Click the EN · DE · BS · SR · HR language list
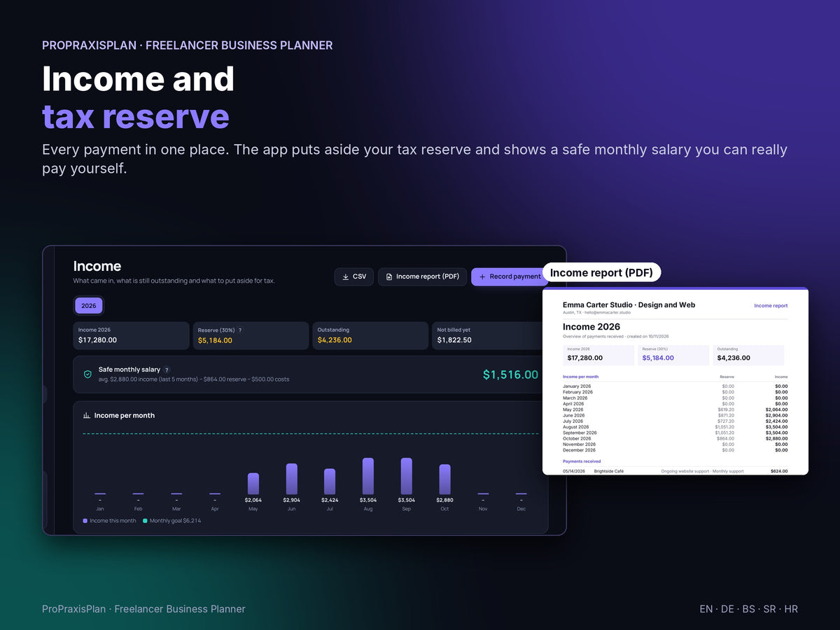The height and width of the screenshot is (630, 840). 748,609
